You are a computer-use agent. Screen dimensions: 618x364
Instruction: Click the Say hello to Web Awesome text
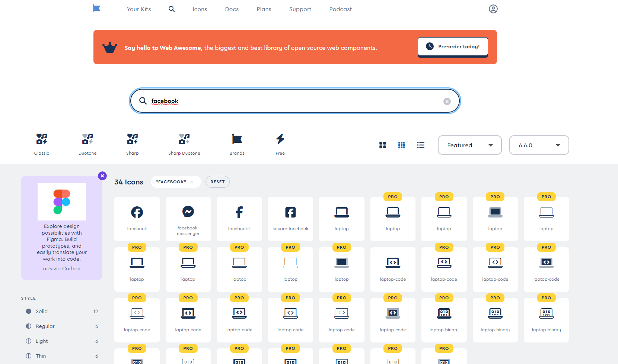163,48
